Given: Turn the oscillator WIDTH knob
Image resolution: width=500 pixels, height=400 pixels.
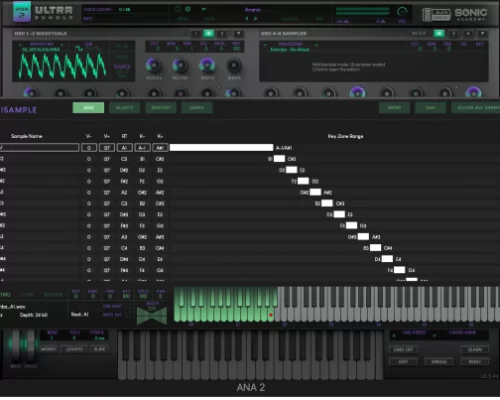Looking at the screenshot, I should (207, 65).
